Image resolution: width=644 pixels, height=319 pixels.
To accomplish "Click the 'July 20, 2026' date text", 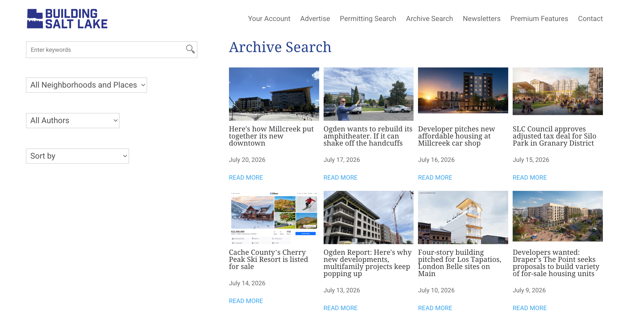I will tap(247, 160).
